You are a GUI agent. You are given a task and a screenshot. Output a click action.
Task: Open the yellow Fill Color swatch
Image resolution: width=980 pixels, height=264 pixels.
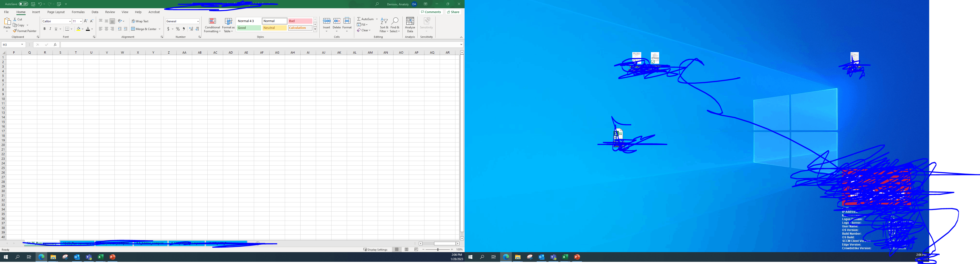tap(78, 29)
